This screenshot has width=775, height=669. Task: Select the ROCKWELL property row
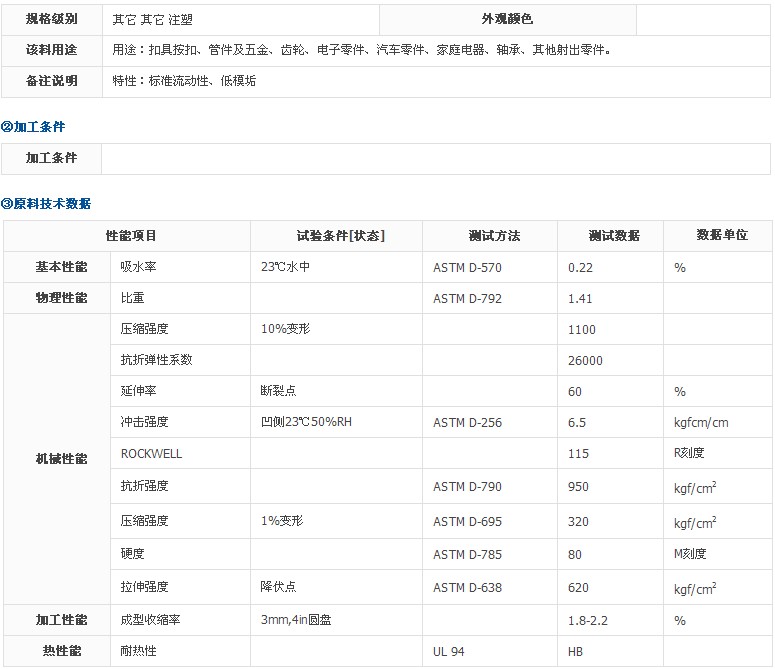151,453
